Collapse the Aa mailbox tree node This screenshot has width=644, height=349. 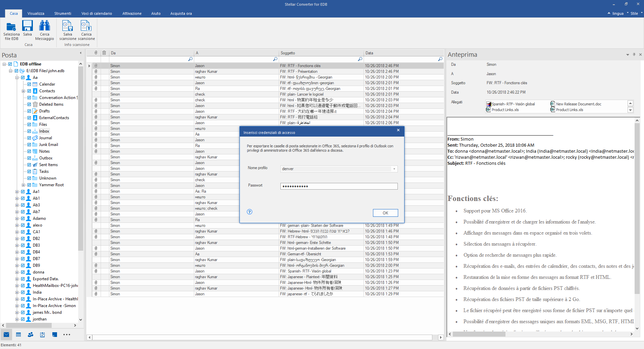tap(17, 78)
